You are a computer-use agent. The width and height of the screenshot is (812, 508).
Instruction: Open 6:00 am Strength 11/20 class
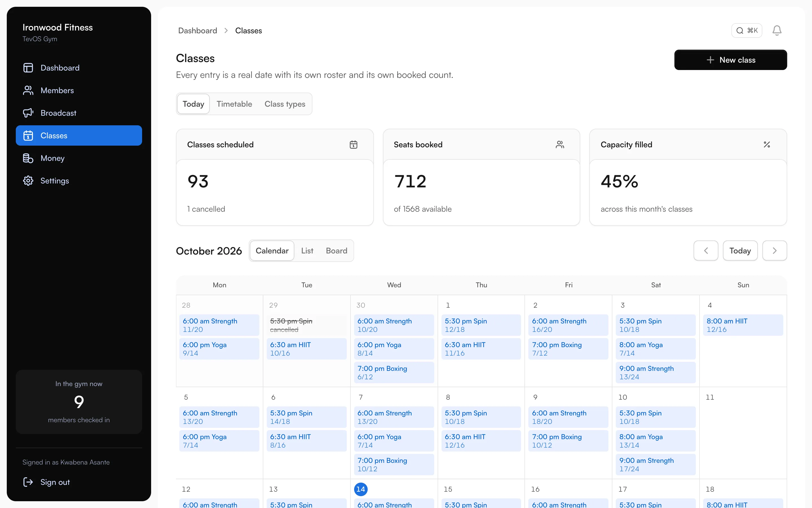[219, 325]
